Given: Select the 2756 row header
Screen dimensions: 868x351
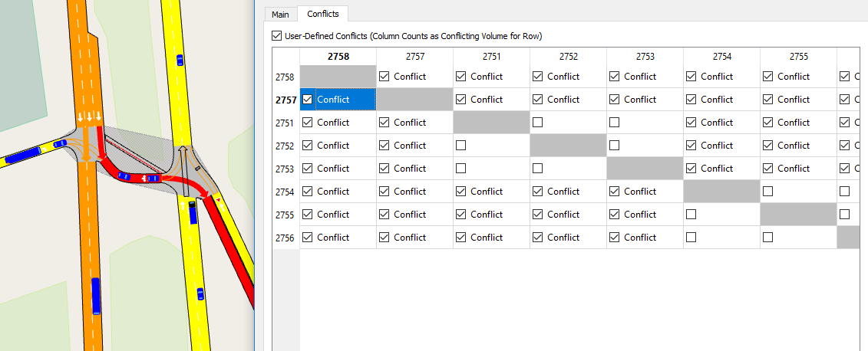Looking at the screenshot, I should [x=285, y=238].
